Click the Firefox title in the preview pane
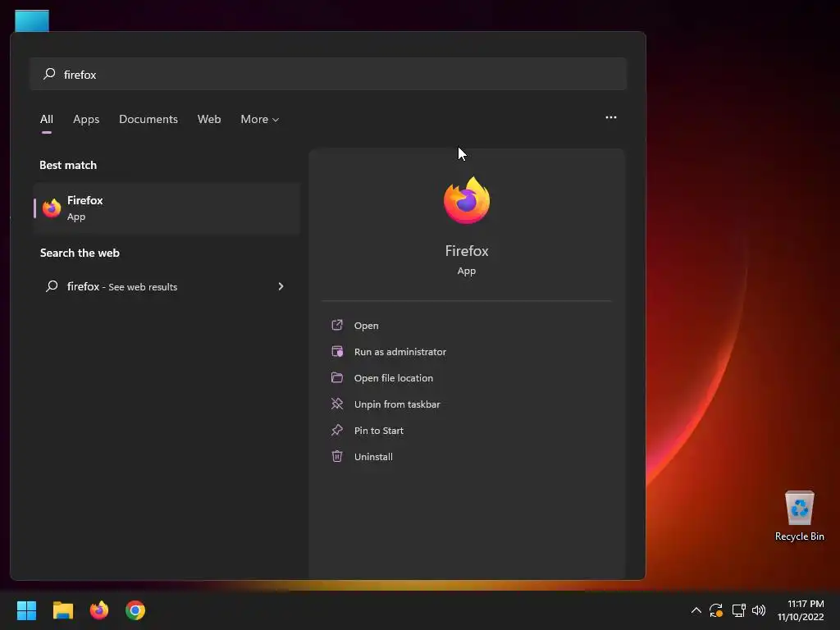The height and width of the screenshot is (630, 840). coord(467,251)
